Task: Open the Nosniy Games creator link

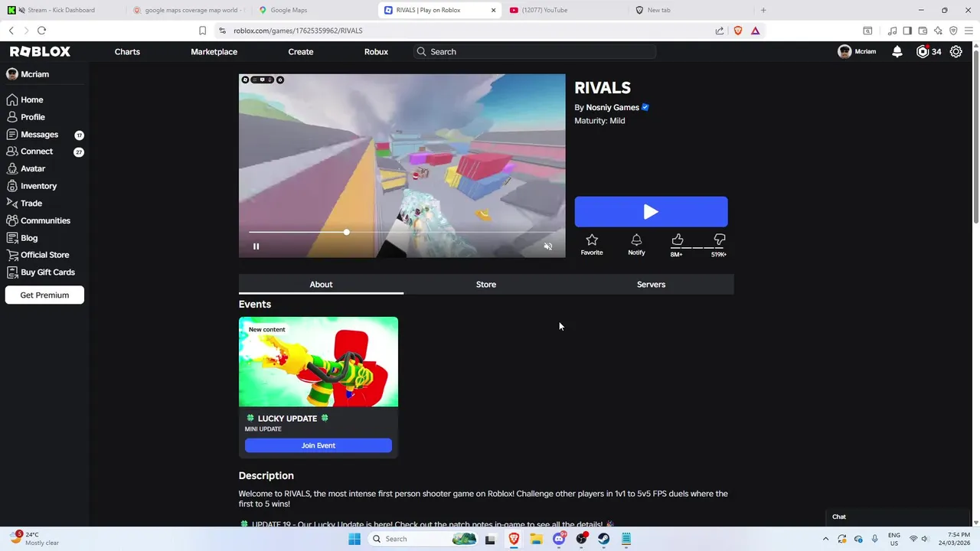Action: pos(612,107)
